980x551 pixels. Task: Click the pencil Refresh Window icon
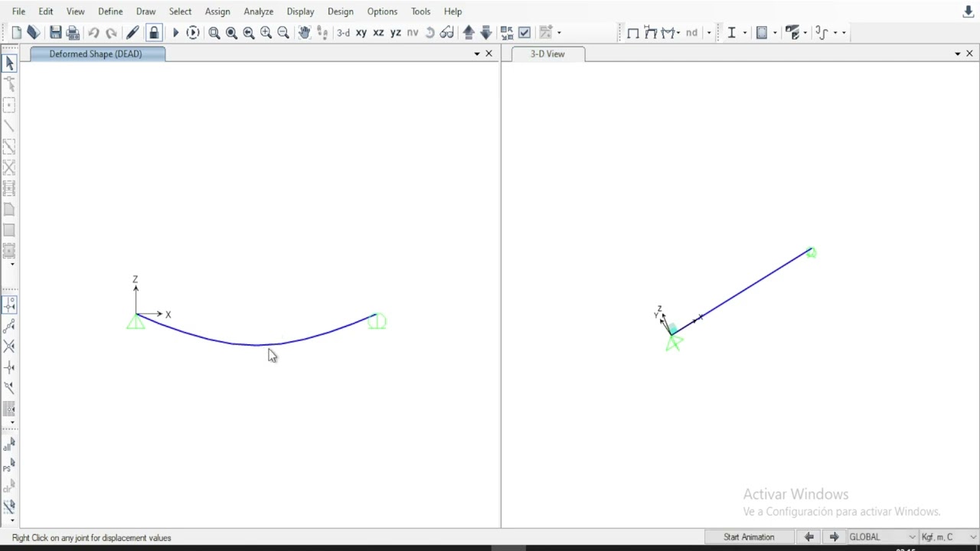pos(132,32)
